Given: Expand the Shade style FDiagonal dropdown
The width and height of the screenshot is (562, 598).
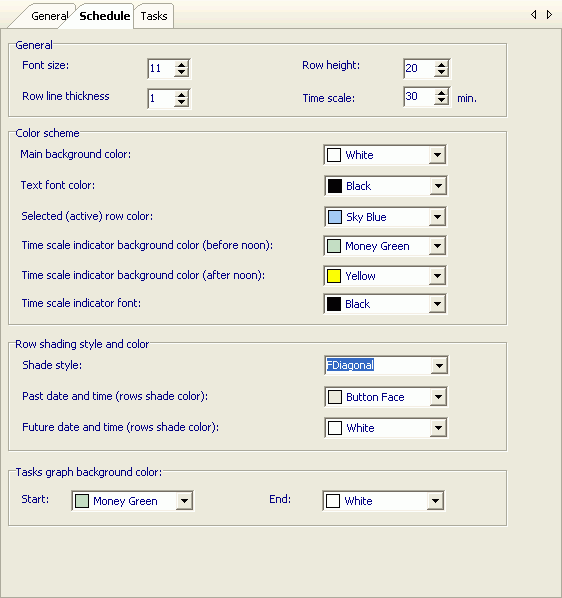Looking at the screenshot, I should pos(439,365).
